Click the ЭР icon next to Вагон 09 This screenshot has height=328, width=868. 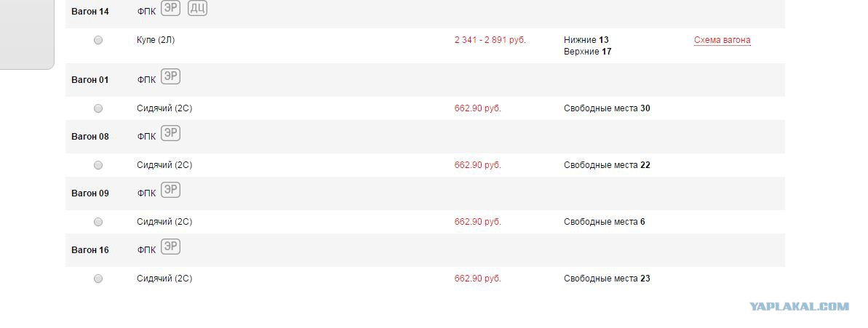170,190
